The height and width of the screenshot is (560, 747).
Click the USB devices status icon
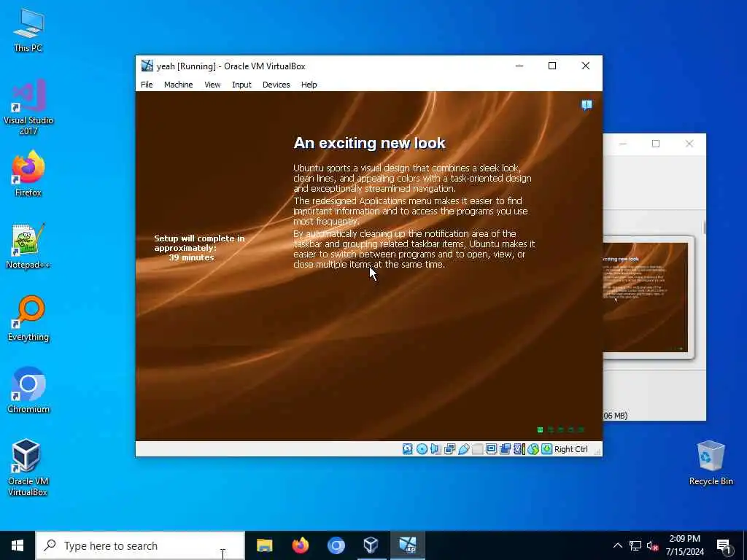(463, 449)
